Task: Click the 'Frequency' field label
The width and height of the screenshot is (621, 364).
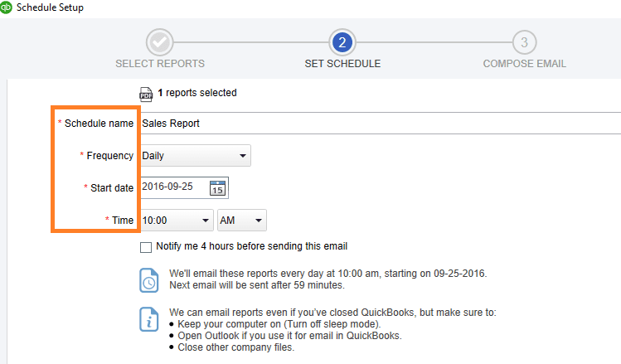Action: click(110, 156)
